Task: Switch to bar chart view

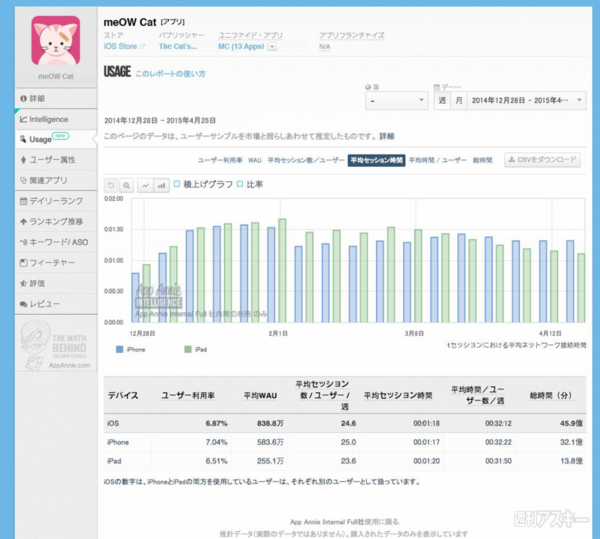Action: click(161, 186)
